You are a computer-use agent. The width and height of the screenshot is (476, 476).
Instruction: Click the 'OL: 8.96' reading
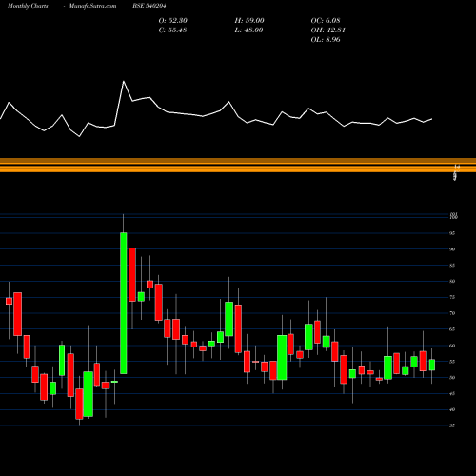(x=326, y=40)
